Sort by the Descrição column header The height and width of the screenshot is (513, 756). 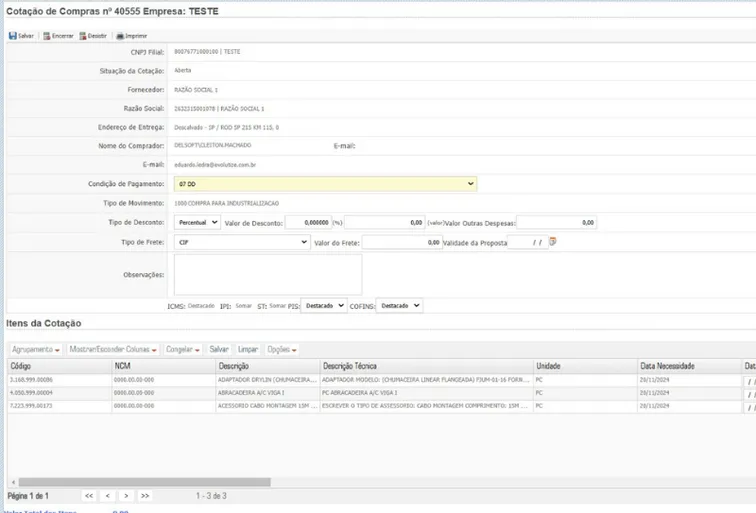point(268,366)
